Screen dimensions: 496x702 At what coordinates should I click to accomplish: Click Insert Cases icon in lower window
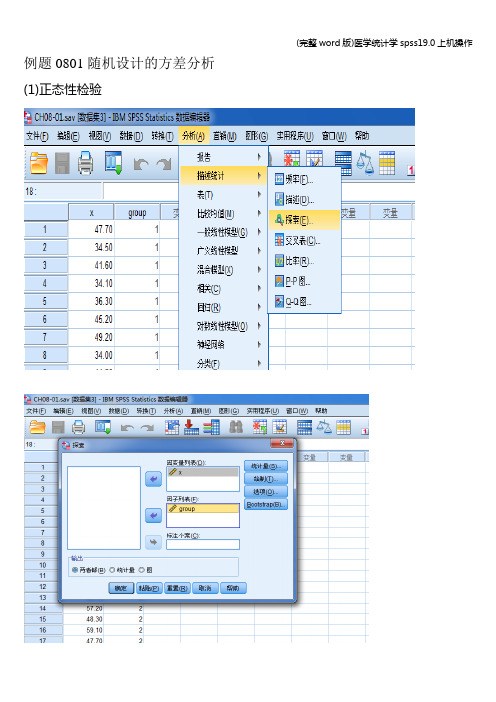[x=260, y=427]
